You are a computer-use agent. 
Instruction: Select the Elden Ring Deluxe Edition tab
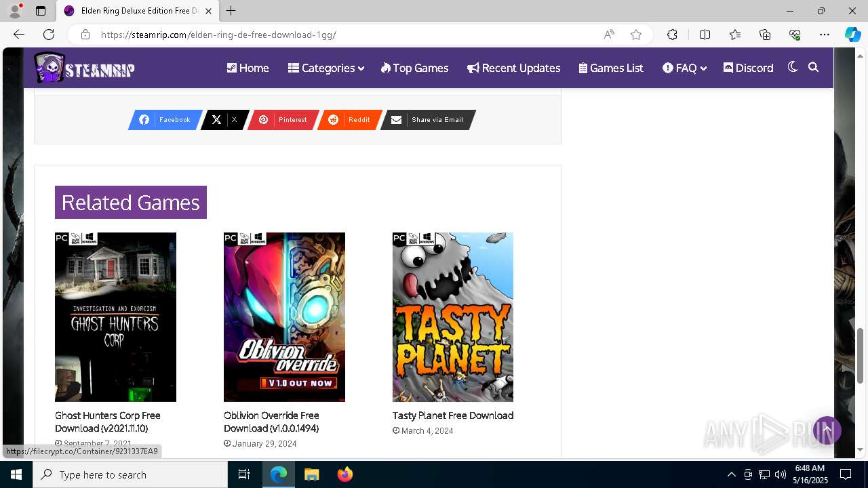pyautogui.click(x=138, y=11)
